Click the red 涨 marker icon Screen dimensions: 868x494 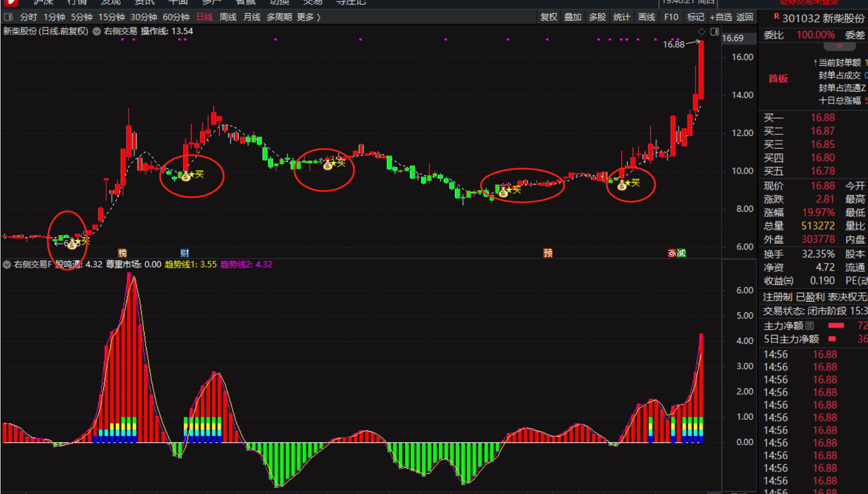click(x=672, y=253)
